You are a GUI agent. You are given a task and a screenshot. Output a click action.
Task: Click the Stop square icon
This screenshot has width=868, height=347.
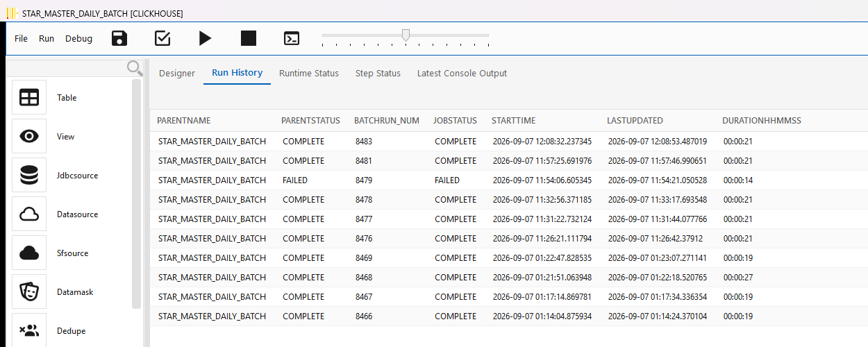point(249,38)
